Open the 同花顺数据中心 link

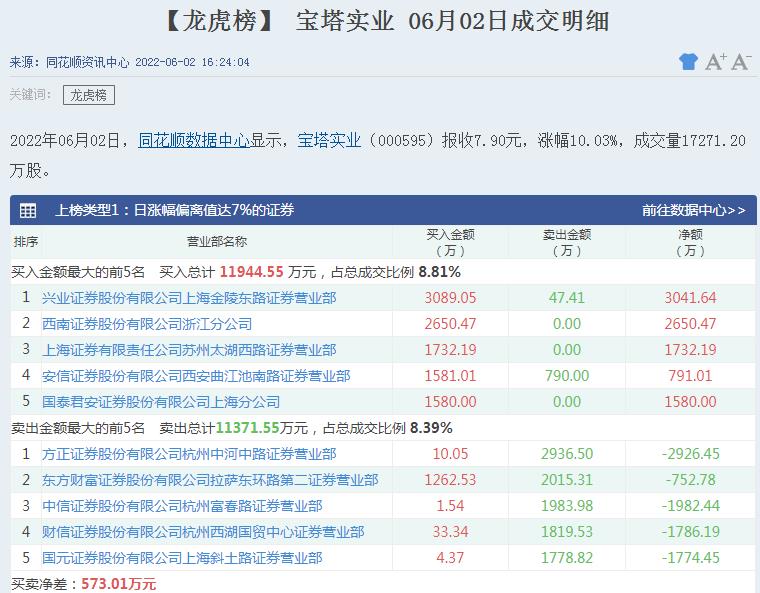click(194, 141)
